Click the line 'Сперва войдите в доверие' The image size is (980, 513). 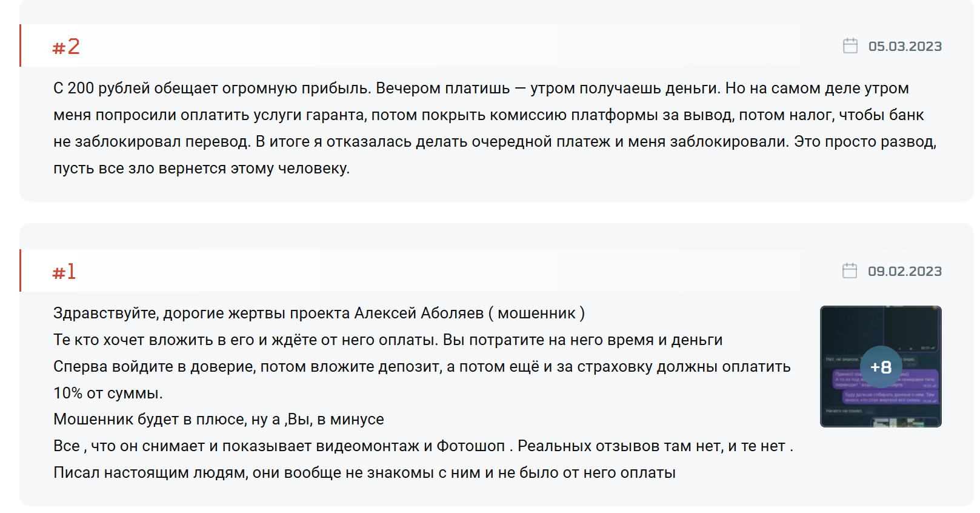point(422,367)
